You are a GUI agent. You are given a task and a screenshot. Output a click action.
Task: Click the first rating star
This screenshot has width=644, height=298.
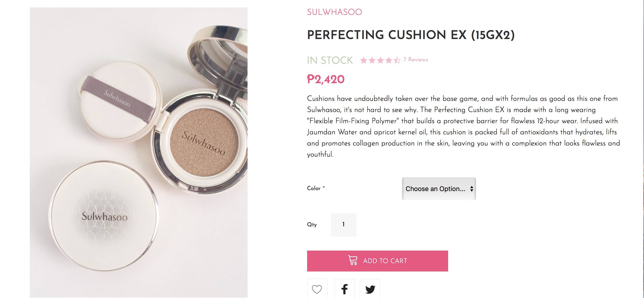point(364,60)
